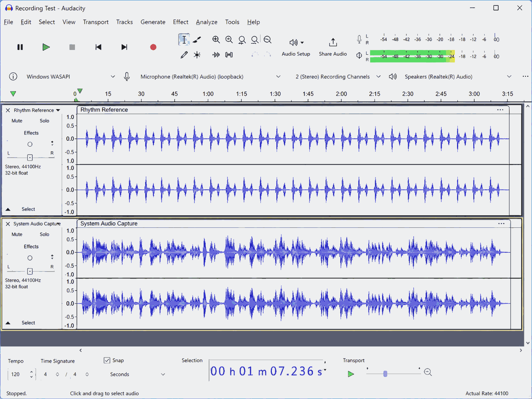Open the Seconds snap unit dropdown
This screenshot has height=399, width=532.
pyautogui.click(x=137, y=374)
